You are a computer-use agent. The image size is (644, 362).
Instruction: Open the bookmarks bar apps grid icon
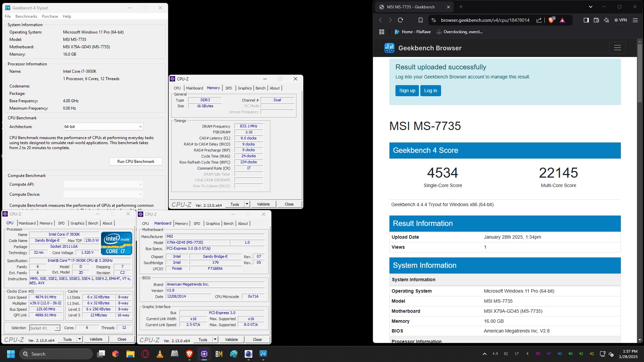[381, 32]
